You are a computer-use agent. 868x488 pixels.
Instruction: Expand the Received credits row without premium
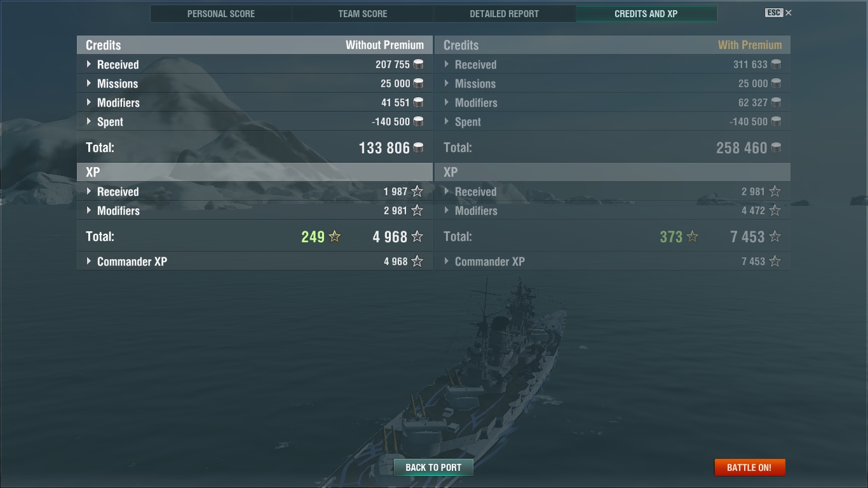255,64
